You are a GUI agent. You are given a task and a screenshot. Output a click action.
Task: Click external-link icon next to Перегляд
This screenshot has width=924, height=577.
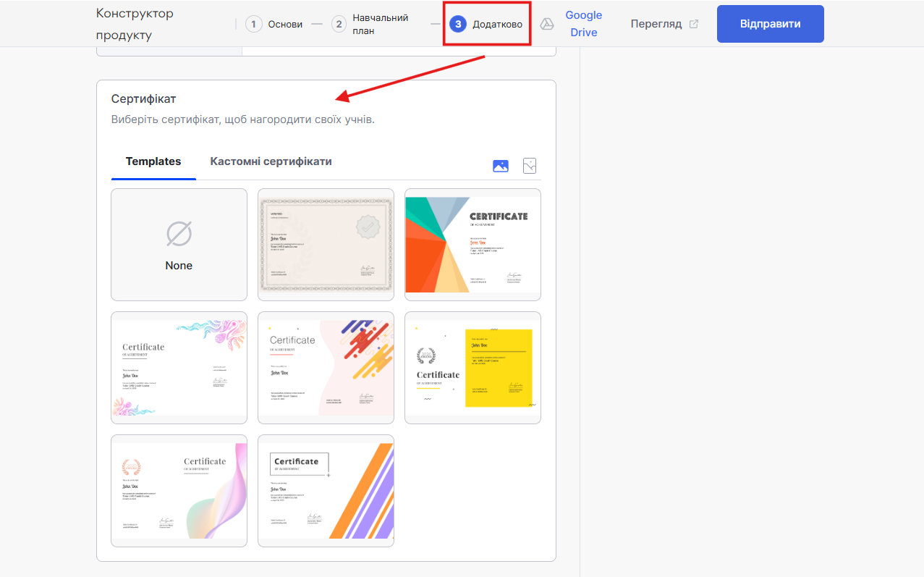click(x=694, y=24)
